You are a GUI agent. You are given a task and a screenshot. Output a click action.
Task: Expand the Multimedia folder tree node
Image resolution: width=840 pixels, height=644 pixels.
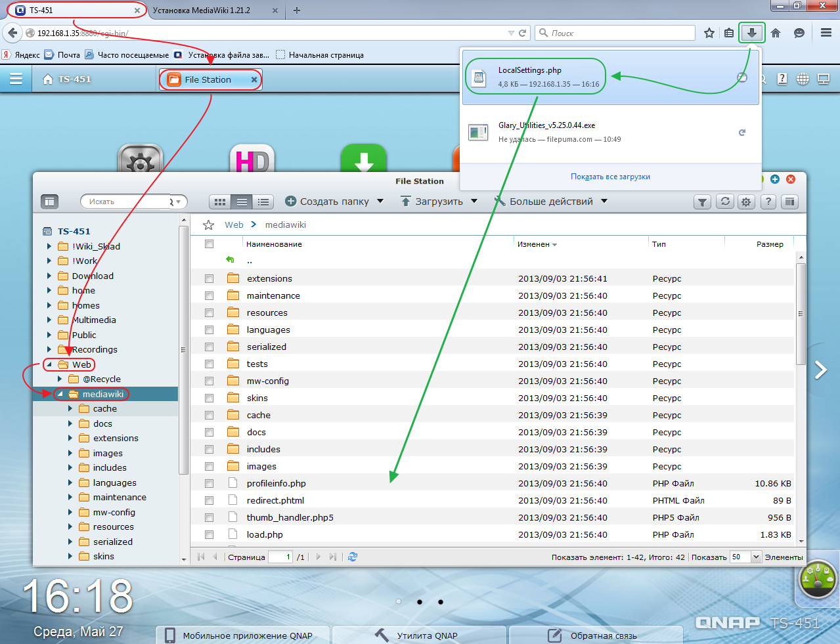click(x=49, y=320)
